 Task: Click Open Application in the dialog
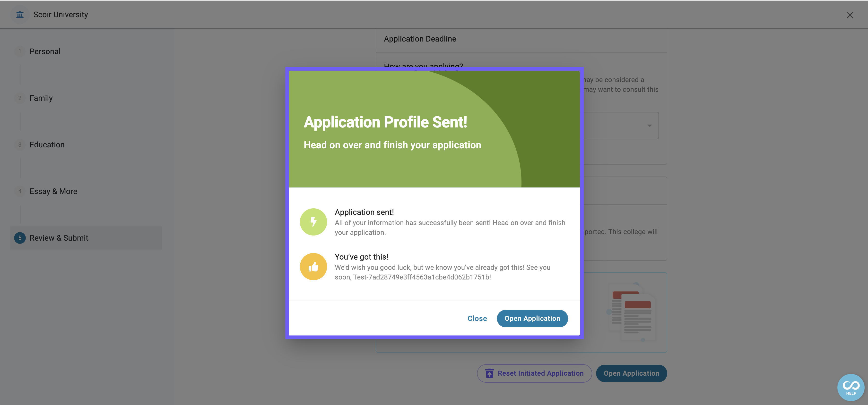532,319
